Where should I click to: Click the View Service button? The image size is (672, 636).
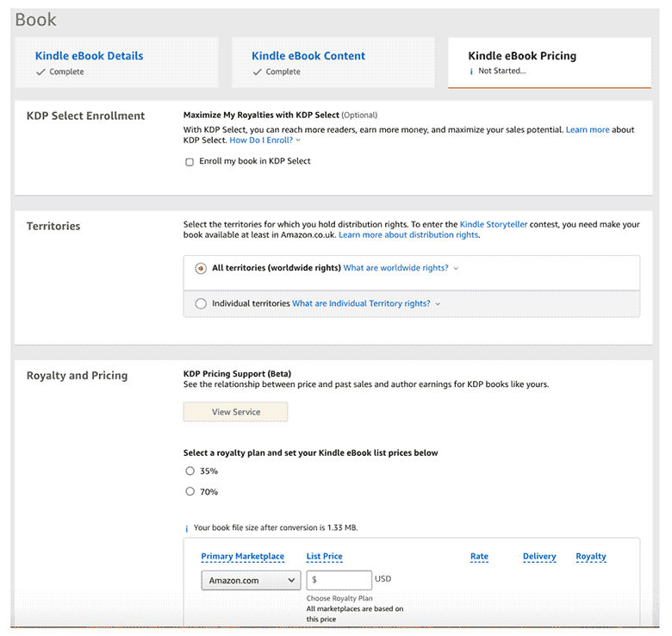tap(235, 412)
